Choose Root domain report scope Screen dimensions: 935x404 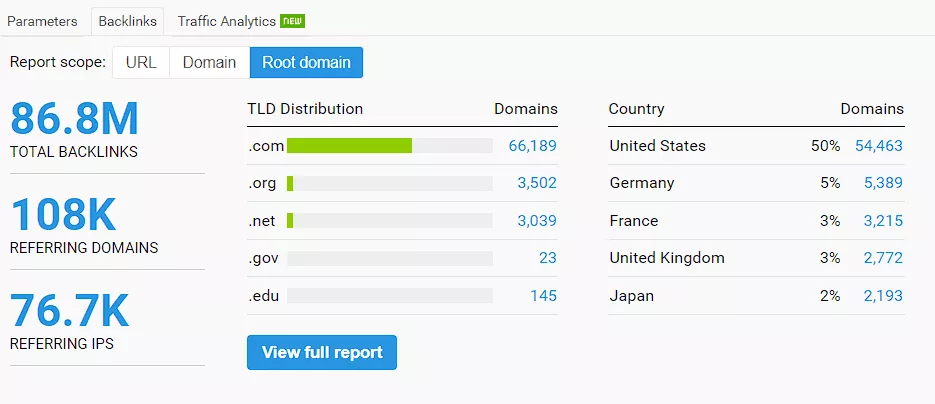click(306, 62)
